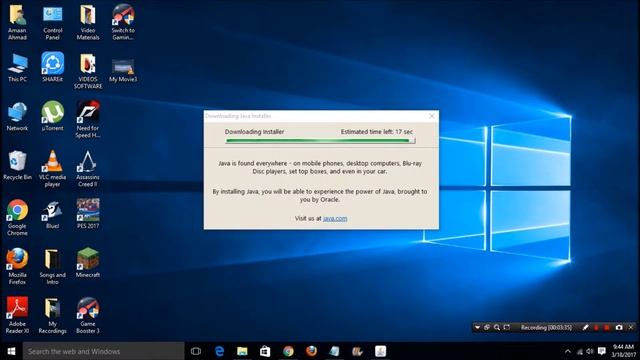Screen dimensions: 640x360
Task: Select the VLC media player shortcut
Action: (x=53, y=169)
